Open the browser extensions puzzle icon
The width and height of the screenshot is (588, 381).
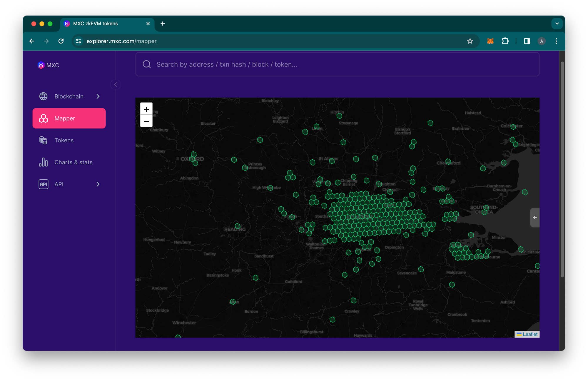click(x=505, y=41)
